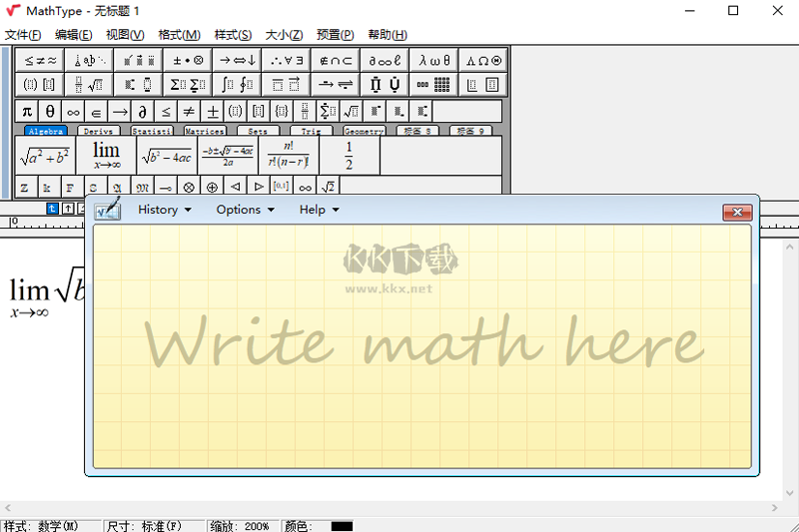Insert the limit x→∞ expression
This screenshot has width=799, height=532.
(106, 156)
